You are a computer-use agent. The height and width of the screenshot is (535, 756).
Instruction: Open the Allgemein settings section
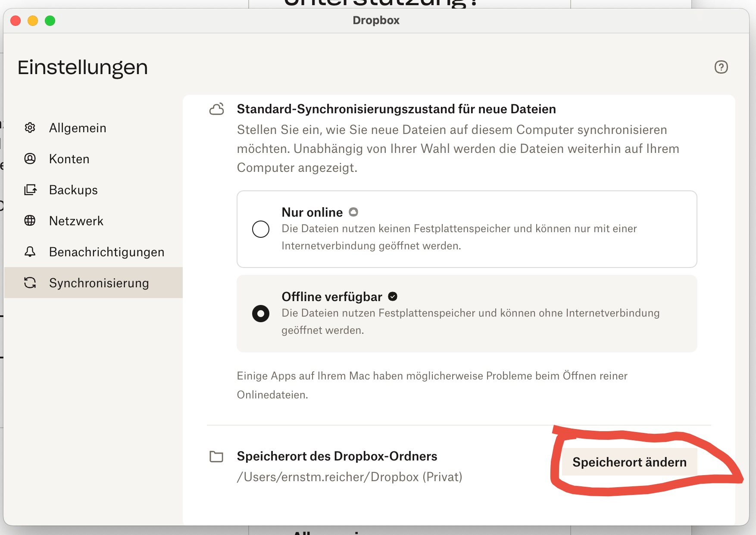94,128
